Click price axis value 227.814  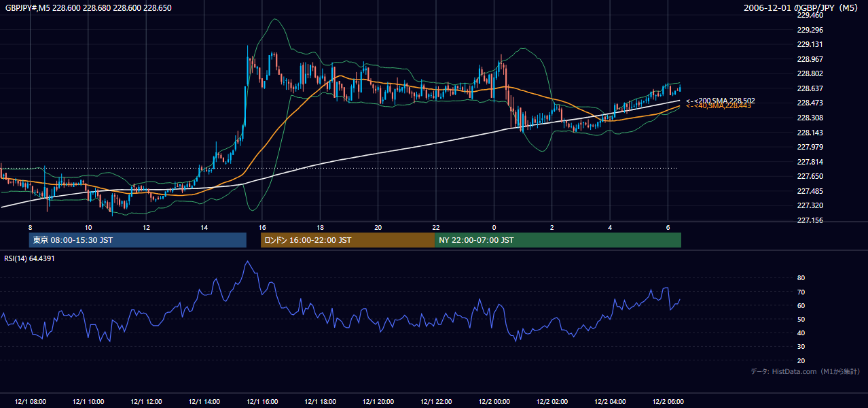click(x=810, y=162)
